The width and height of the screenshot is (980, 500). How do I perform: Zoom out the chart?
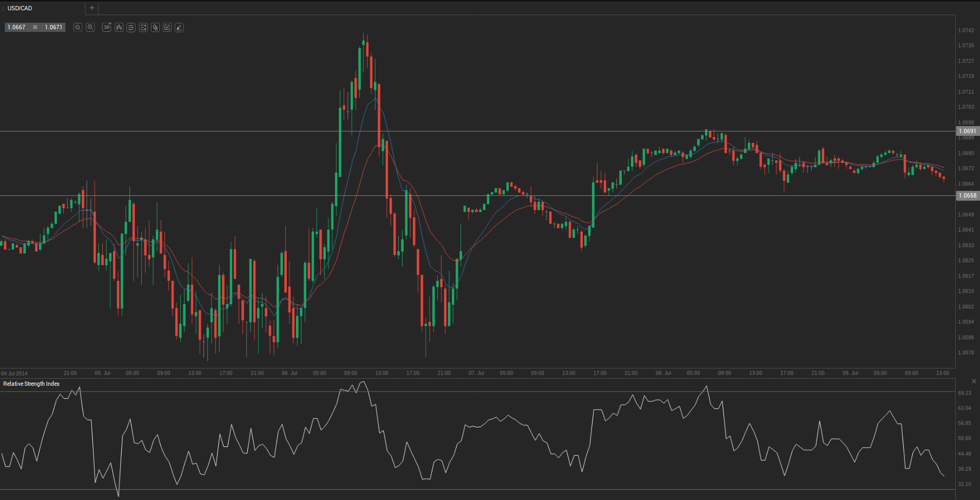78,27
